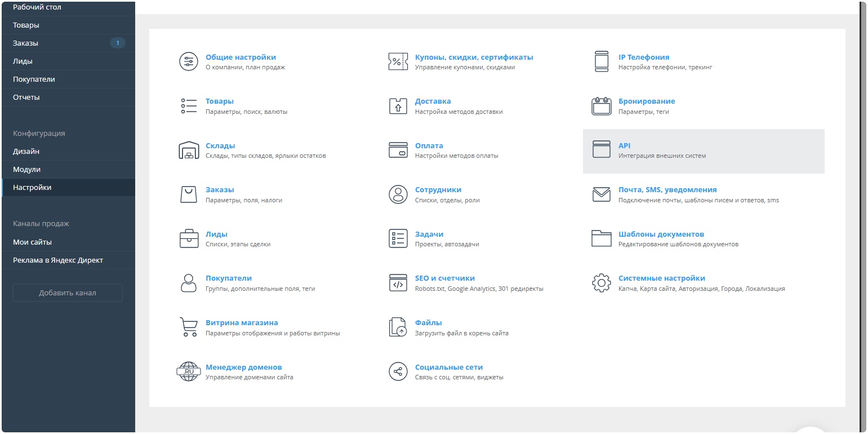Click the gear icon for Системные настройки
868x434 pixels.
pos(602,283)
